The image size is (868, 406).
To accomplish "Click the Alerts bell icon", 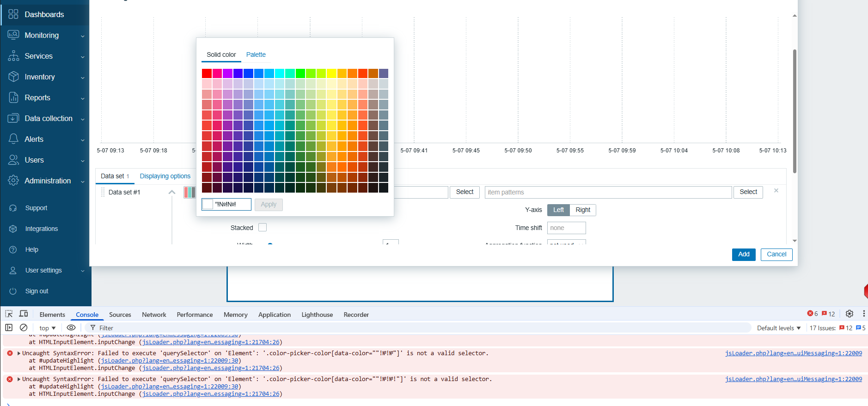I will 13,139.
